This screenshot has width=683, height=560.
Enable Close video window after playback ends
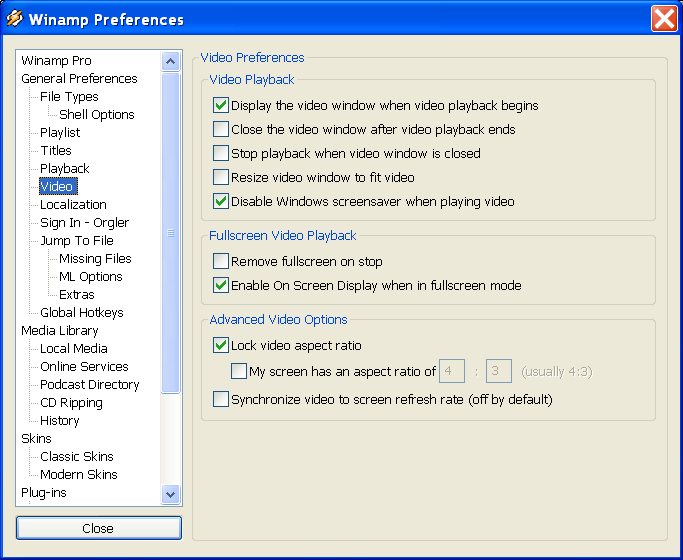[x=221, y=129]
